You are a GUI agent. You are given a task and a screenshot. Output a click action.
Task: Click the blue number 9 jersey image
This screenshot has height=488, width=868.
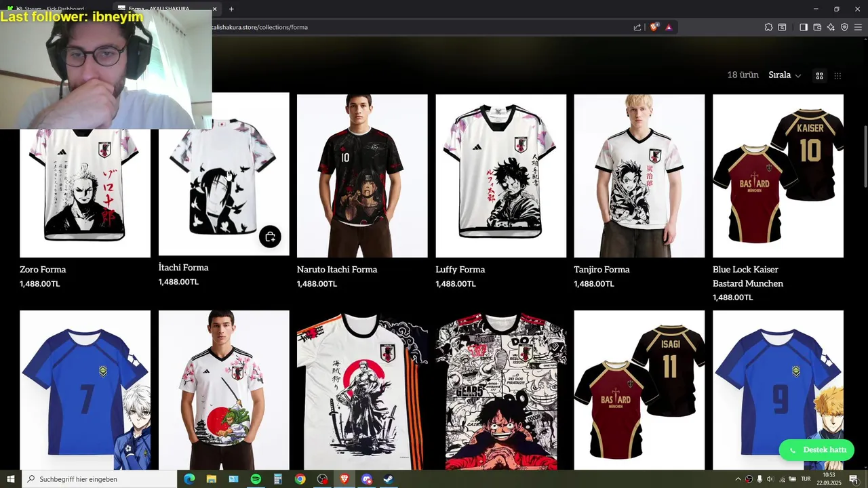click(778, 390)
